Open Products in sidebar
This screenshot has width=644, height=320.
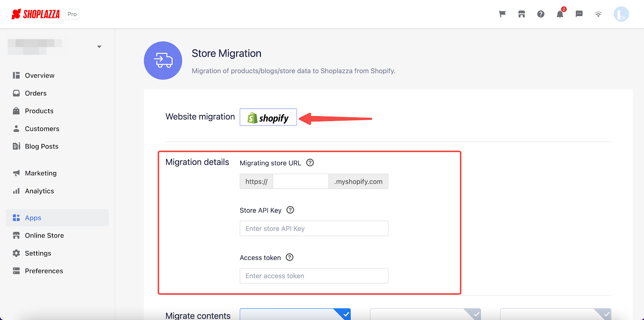click(57, 111)
